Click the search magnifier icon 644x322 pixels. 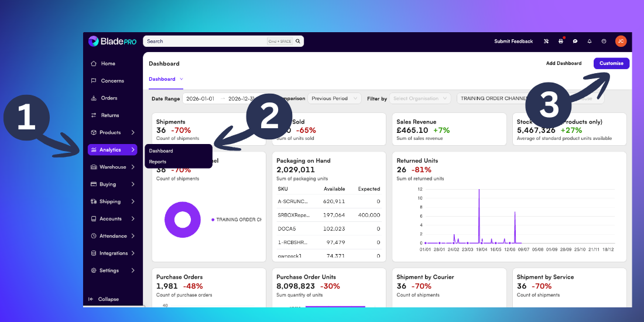pyautogui.click(x=298, y=41)
